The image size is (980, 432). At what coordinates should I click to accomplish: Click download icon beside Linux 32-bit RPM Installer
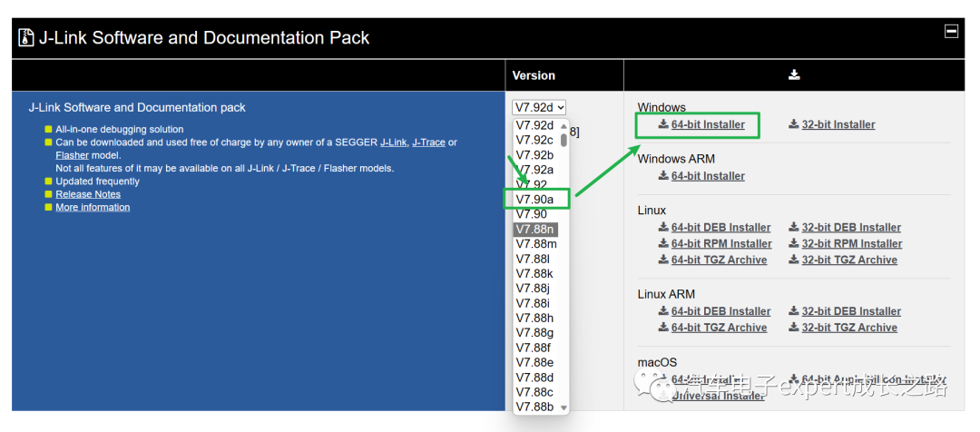pyautogui.click(x=794, y=243)
